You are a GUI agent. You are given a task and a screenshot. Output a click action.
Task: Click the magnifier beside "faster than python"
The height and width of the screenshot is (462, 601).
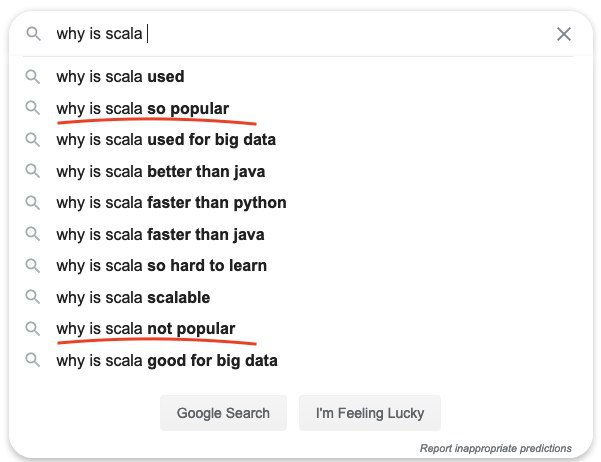click(33, 202)
